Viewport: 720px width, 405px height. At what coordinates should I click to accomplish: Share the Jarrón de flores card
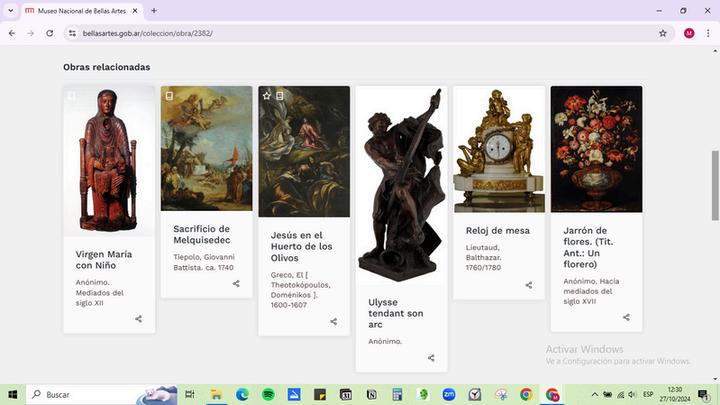click(626, 317)
